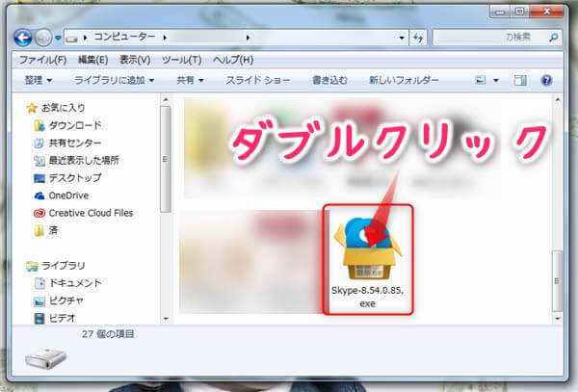Open the ビデオ library
The width and height of the screenshot is (578, 392).
(x=62, y=318)
